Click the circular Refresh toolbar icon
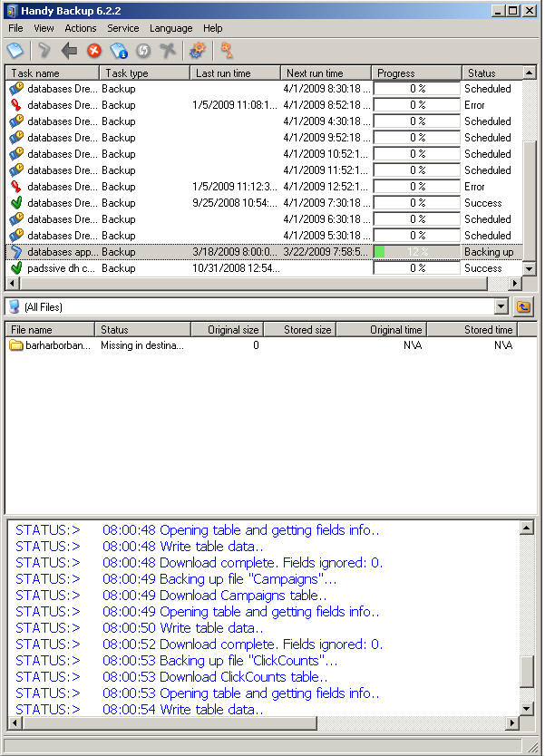The height and width of the screenshot is (756, 545). tap(143, 51)
